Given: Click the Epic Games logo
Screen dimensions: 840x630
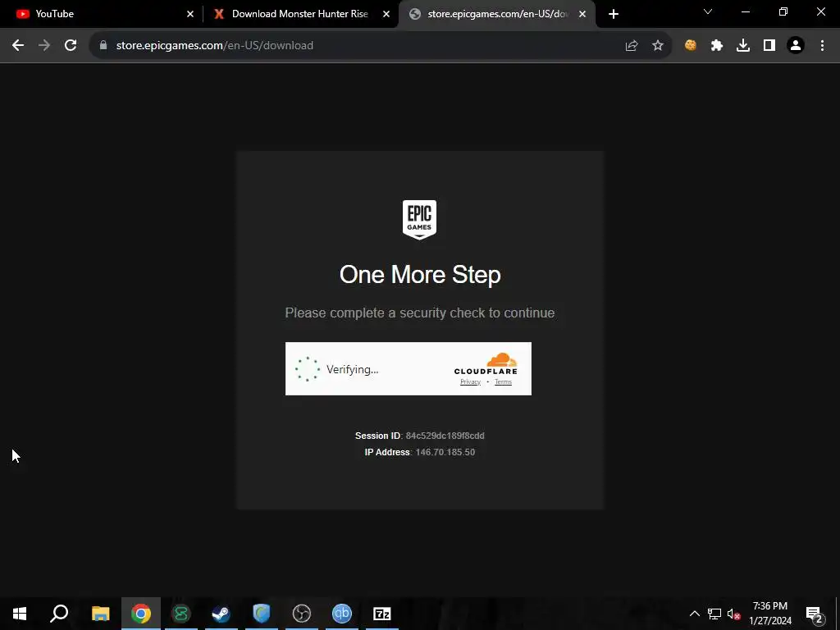Looking at the screenshot, I should (x=419, y=220).
